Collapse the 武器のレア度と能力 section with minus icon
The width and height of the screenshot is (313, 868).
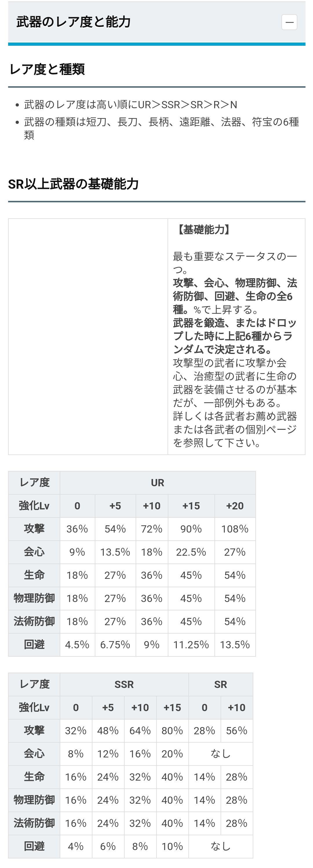pyautogui.click(x=289, y=22)
